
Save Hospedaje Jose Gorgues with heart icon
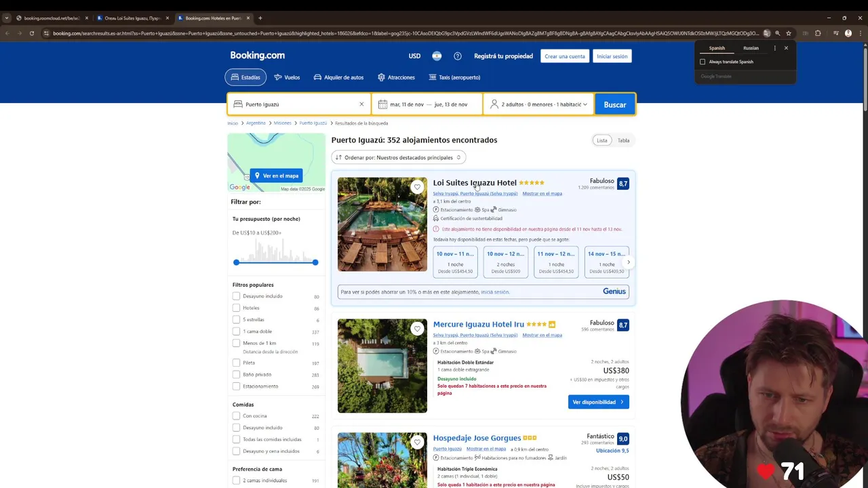pos(417,443)
